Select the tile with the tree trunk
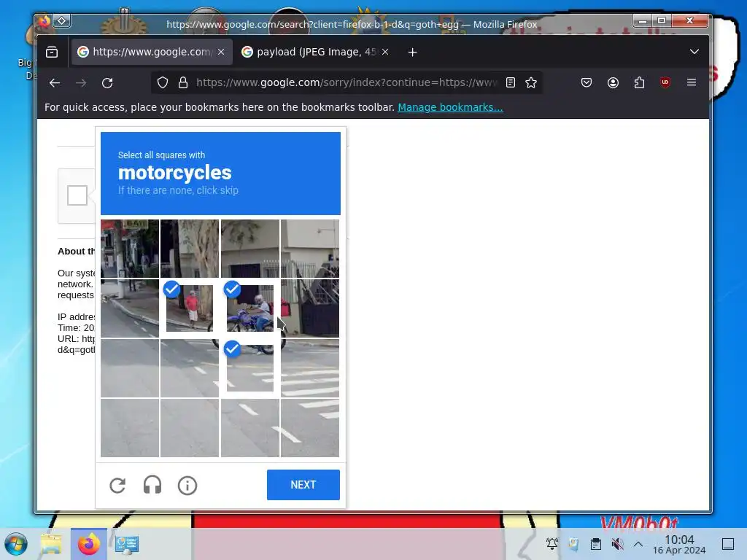747x560 pixels. [190, 249]
